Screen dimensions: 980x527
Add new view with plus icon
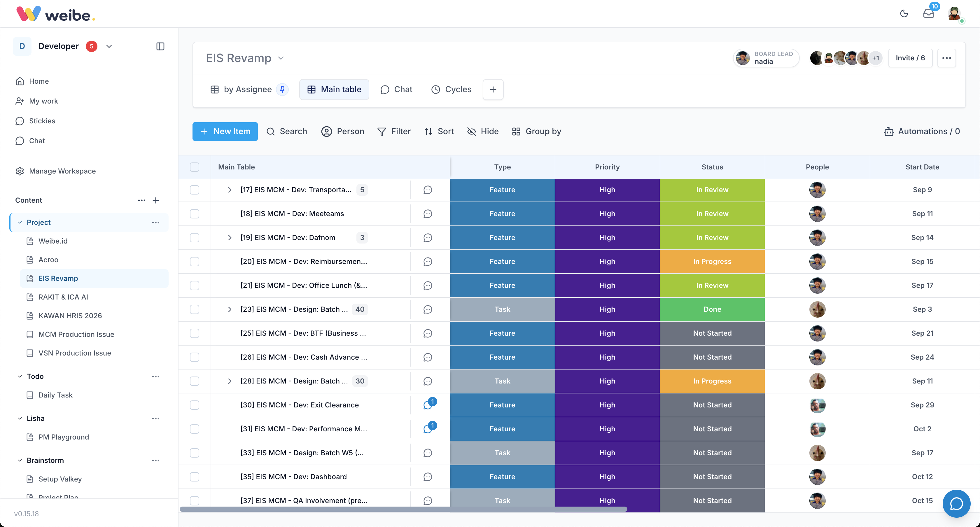click(x=493, y=90)
